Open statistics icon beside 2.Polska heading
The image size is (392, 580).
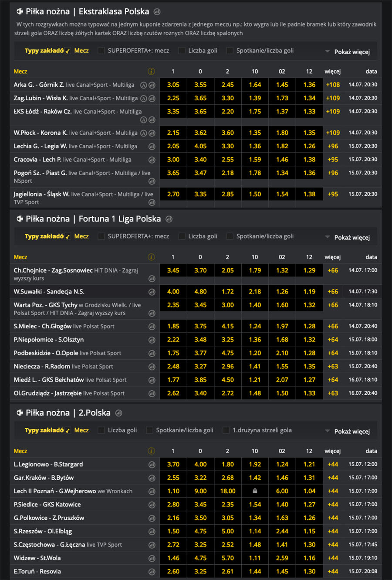pos(119,413)
